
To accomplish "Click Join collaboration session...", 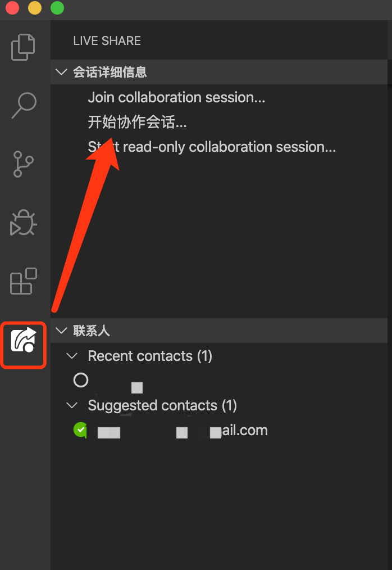I will point(176,98).
